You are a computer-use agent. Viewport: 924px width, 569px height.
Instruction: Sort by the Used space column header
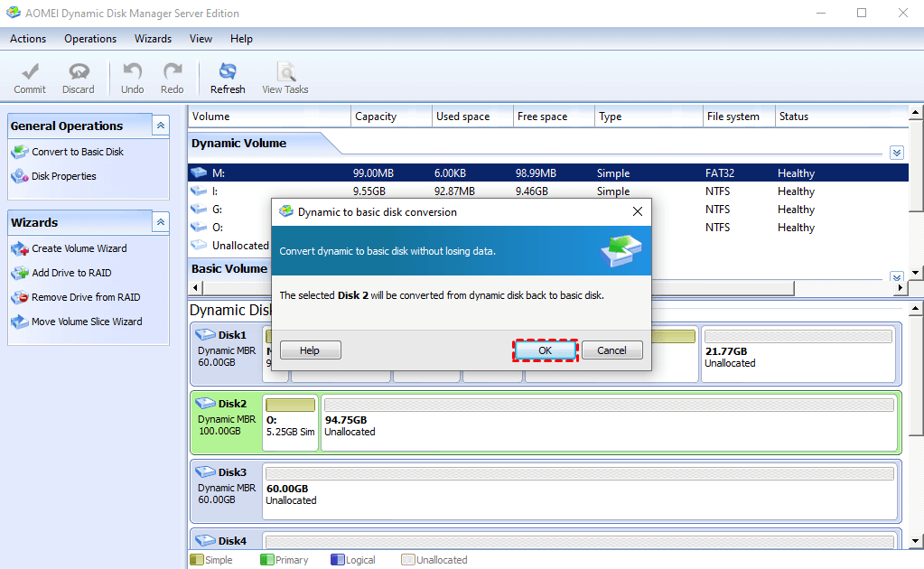[x=472, y=117]
